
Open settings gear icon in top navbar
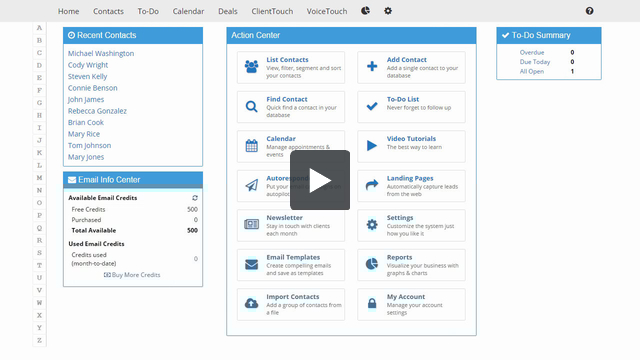coord(388,11)
